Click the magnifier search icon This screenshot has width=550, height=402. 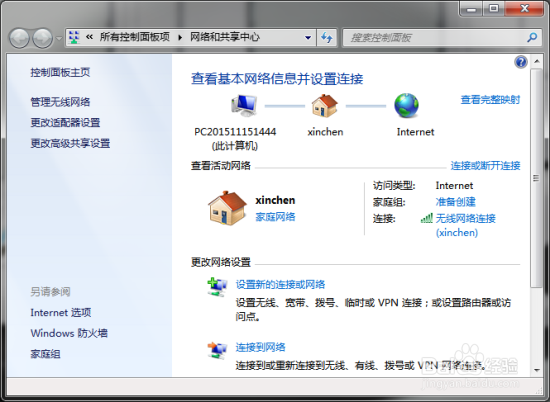tap(532, 38)
